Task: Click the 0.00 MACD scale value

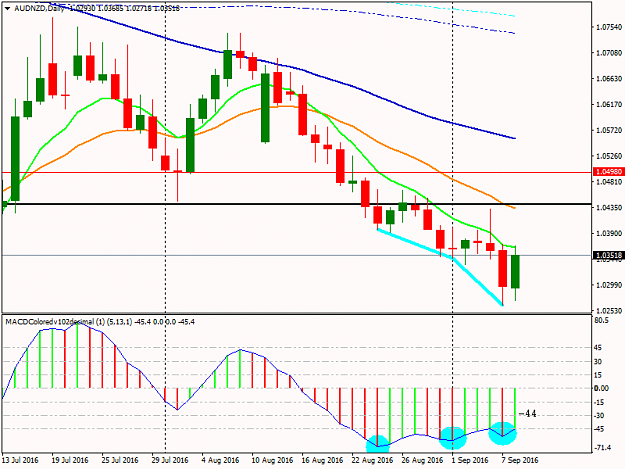Action: 601,388
